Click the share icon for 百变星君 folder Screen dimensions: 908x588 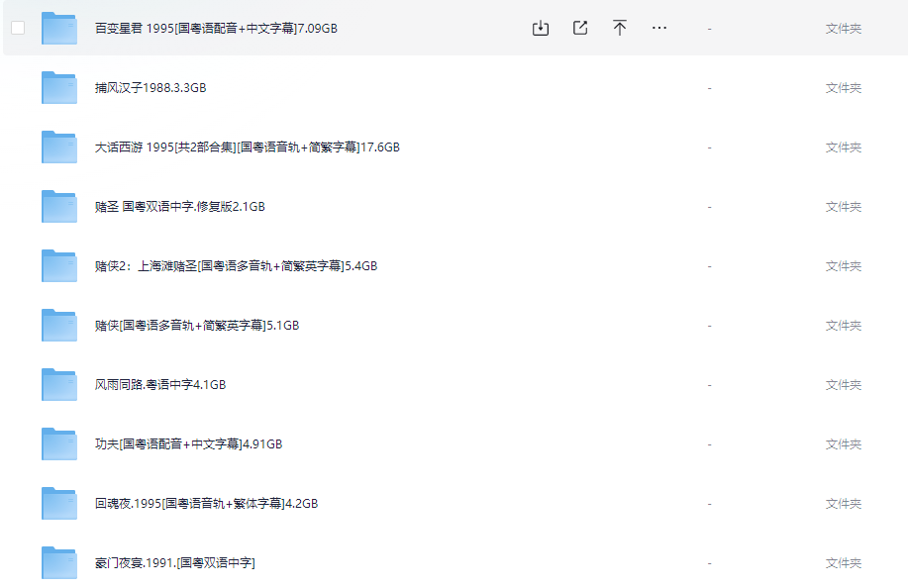click(580, 29)
